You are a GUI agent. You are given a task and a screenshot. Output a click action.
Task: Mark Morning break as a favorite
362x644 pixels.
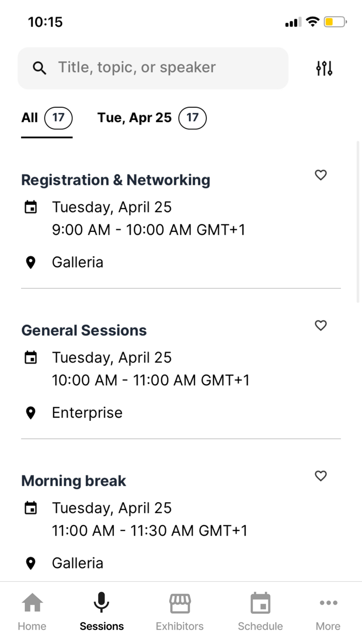[321, 476]
